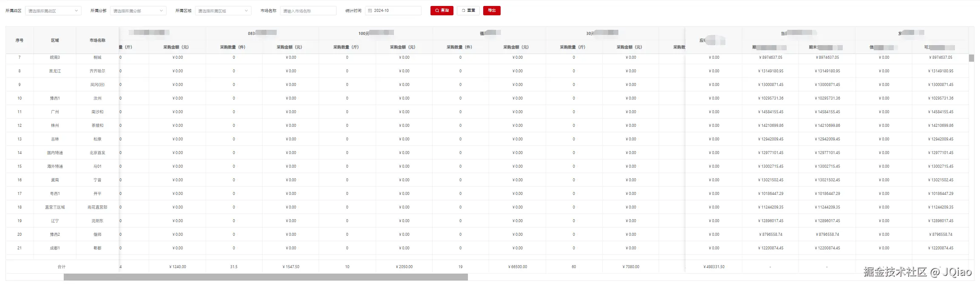Viewport: 980px width, 286px height.
Task: Click the market name 沈阳东
Action: coord(97,221)
